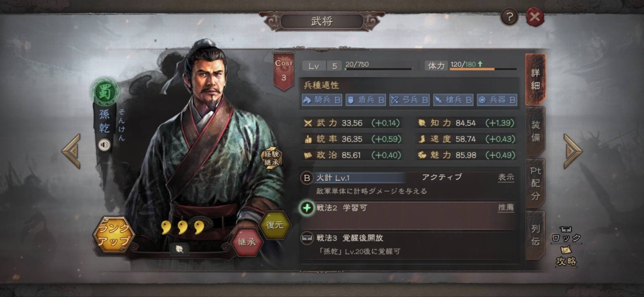
Task: Go to next general with right arrow
Action: [572, 151]
